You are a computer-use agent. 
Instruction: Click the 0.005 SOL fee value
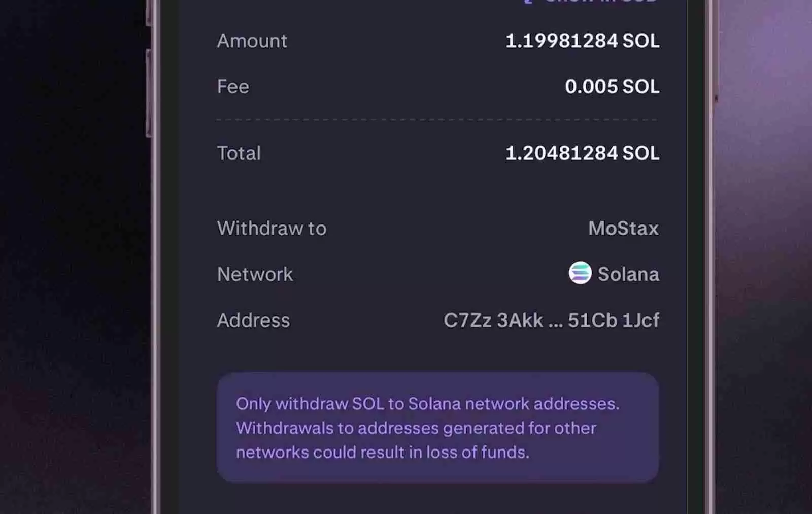[x=612, y=87]
